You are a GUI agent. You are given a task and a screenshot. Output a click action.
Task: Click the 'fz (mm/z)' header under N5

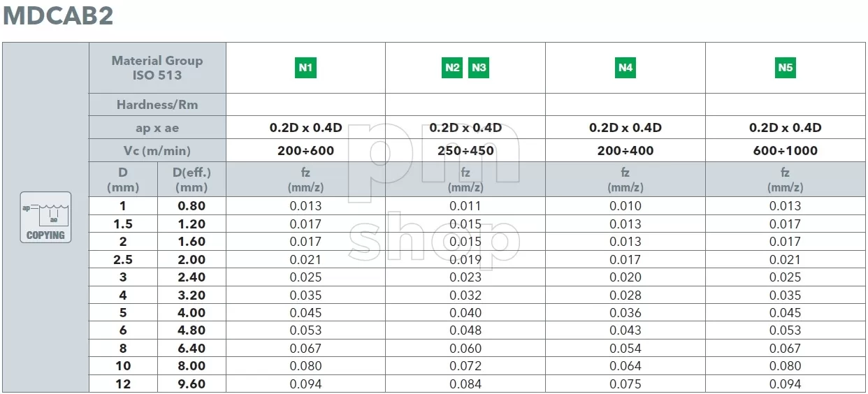[786, 180]
